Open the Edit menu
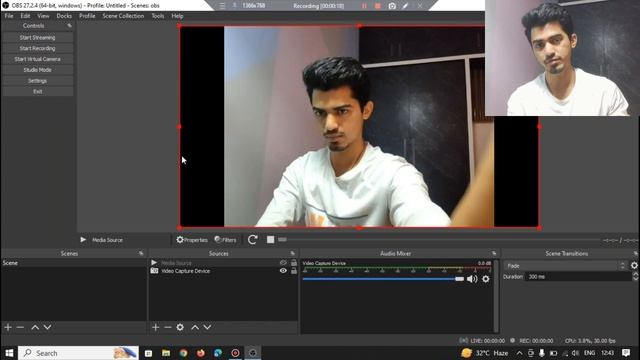Screen dimensions: 640x360 click(25, 16)
